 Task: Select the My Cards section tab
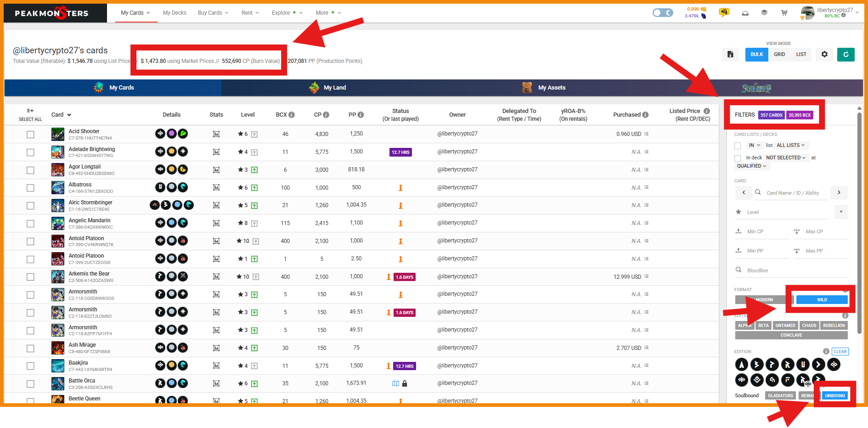click(x=113, y=88)
